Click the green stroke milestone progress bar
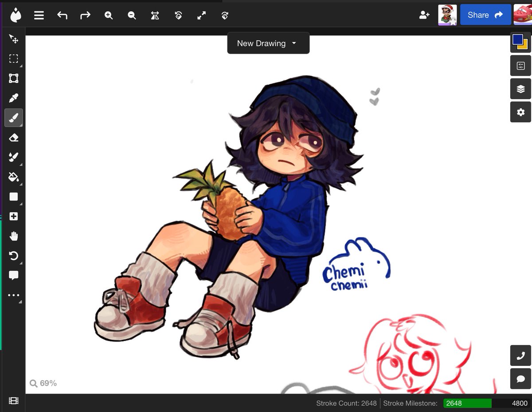Viewport: 532px width, 412px height. point(467,403)
